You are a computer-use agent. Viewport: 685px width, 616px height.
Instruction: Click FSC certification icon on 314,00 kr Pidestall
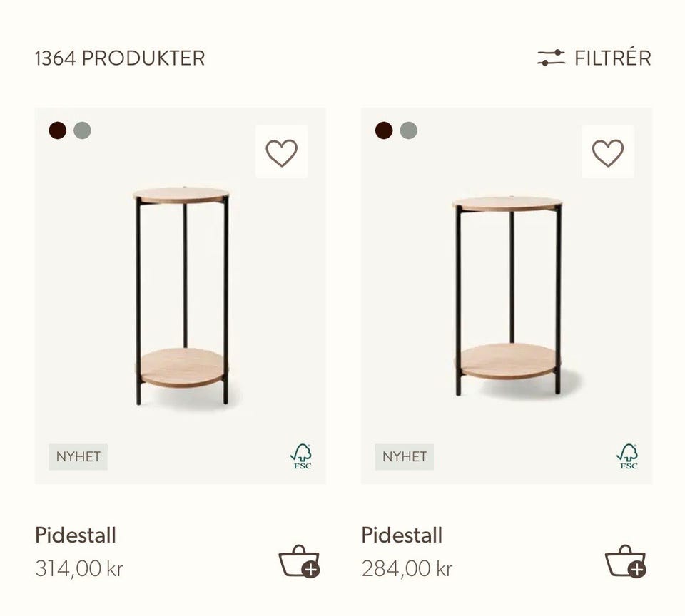[301, 456]
